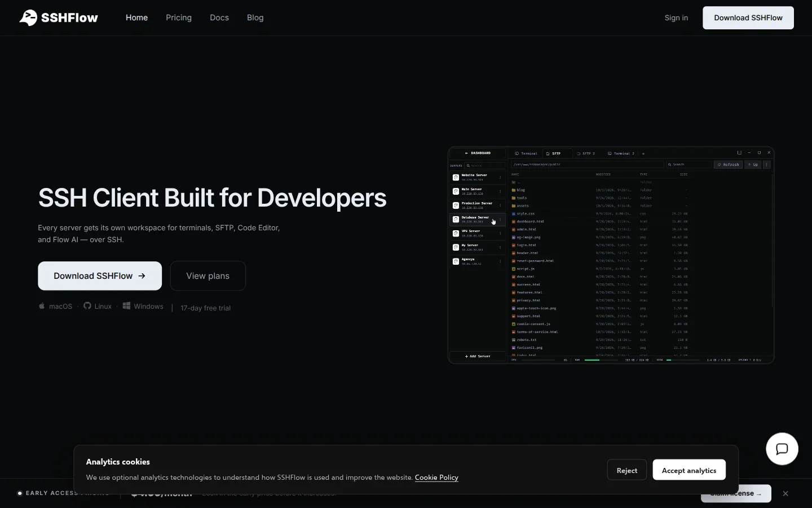Go back to Dashboard in app preview
The width and height of the screenshot is (812, 508).
point(478,153)
